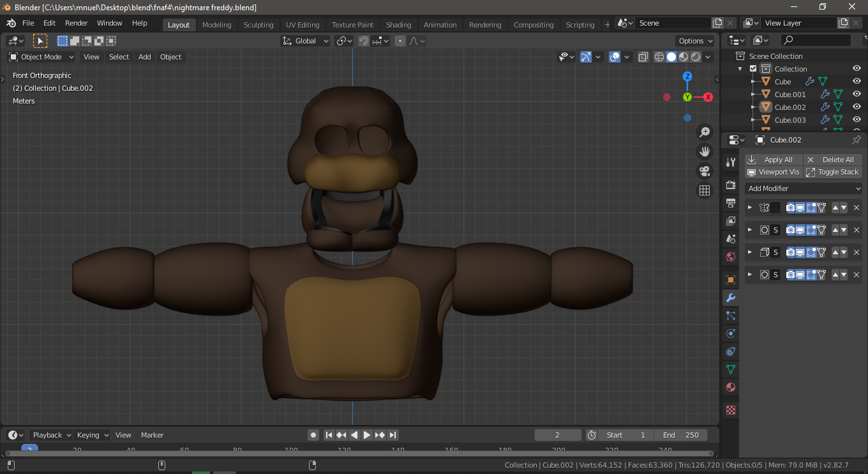Switch orthographic/perspective with the grid icon
868x474 pixels.
pyautogui.click(x=705, y=190)
